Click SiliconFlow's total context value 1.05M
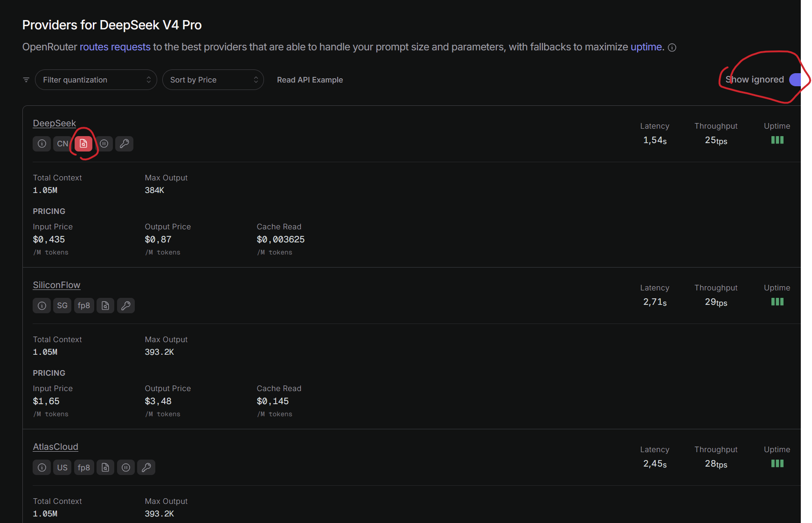The image size is (812, 523). (x=45, y=352)
